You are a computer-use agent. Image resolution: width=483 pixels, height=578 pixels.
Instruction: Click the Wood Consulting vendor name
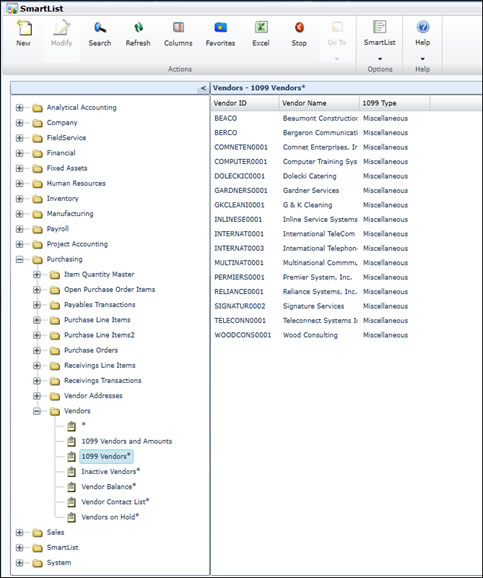[310, 335]
